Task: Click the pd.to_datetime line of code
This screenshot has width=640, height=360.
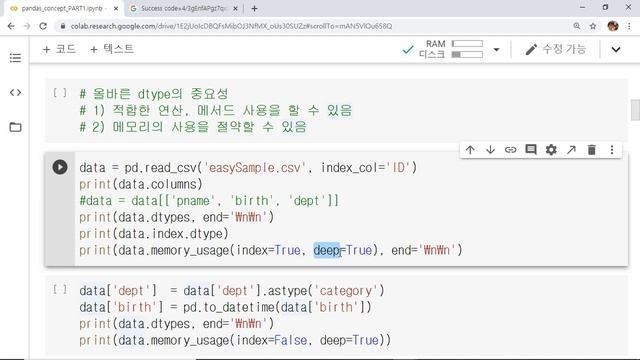Action: tap(225, 307)
